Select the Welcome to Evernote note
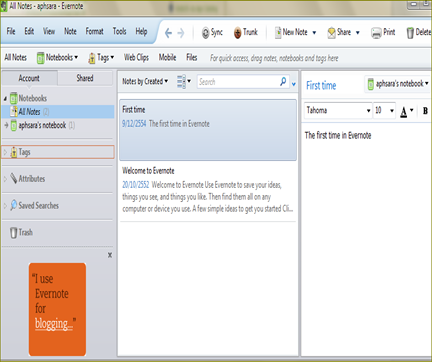Viewport: 432px width, 362px height. 208,192
